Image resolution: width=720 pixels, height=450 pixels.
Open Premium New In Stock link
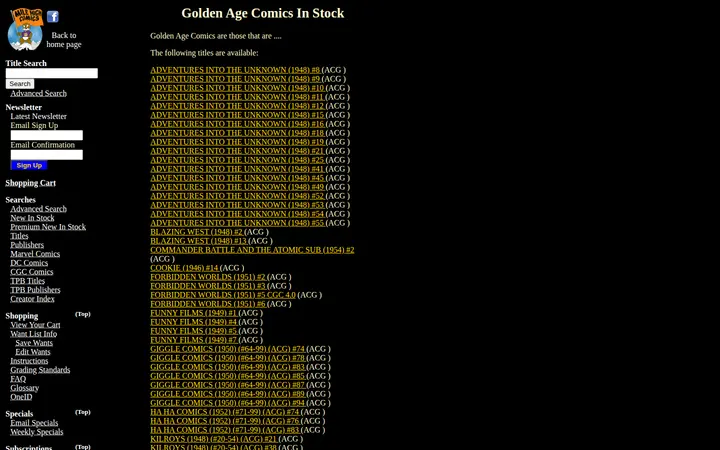click(48, 227)
